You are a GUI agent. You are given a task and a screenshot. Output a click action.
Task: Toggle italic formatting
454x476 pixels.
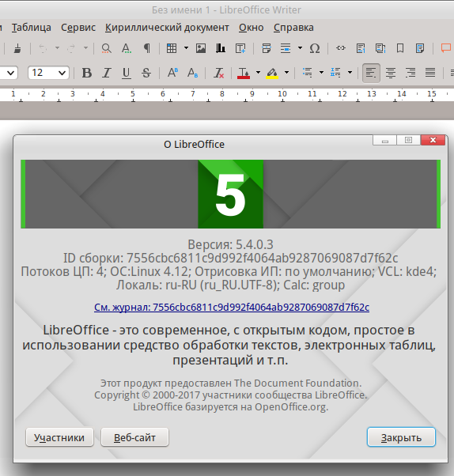(106, 73)
